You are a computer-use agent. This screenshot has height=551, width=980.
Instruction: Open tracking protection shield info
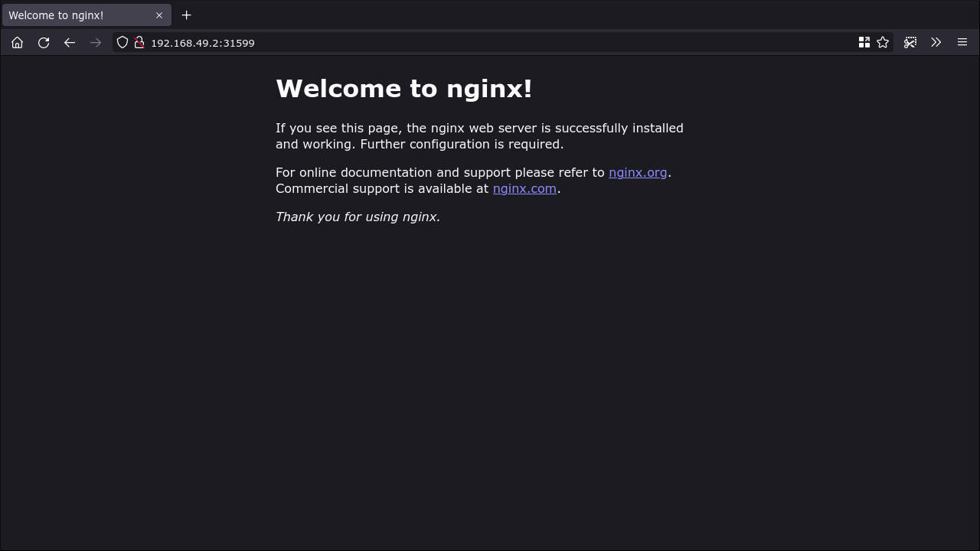[122, 43]
